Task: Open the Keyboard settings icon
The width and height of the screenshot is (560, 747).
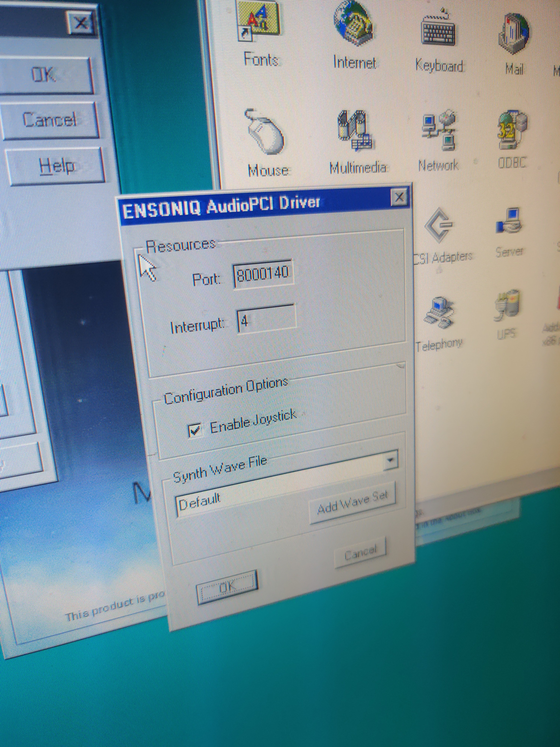Action: coord(438,32)
